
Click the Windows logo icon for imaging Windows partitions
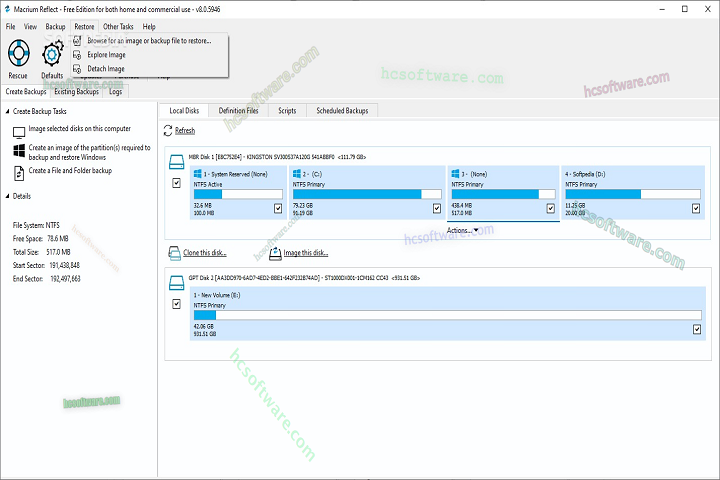coord(19,151)
